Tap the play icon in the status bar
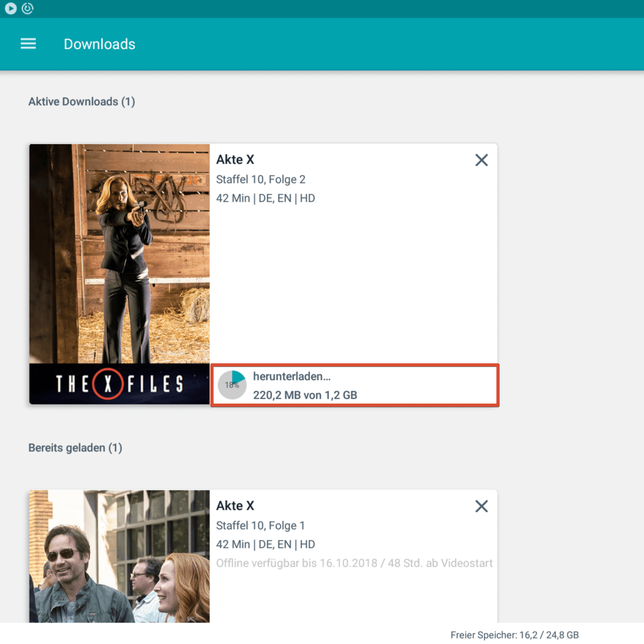Viewport: 644px width, 644px height. click(10, 9)
